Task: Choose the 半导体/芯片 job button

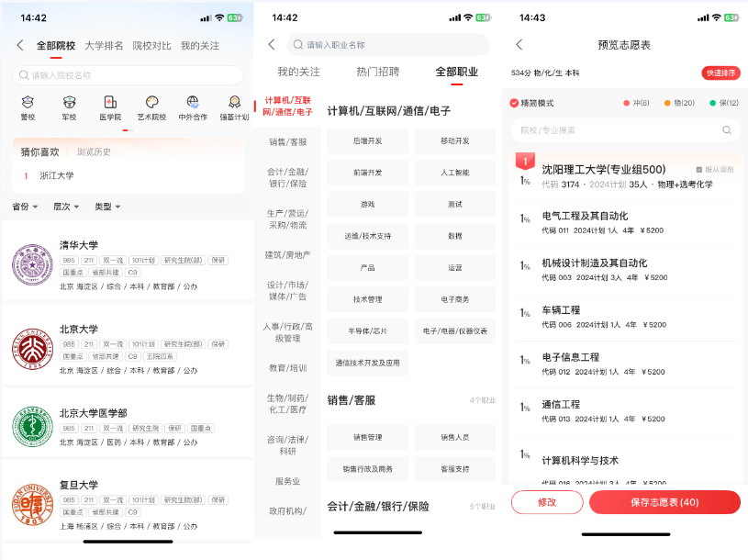Action: tap(368, 331)
